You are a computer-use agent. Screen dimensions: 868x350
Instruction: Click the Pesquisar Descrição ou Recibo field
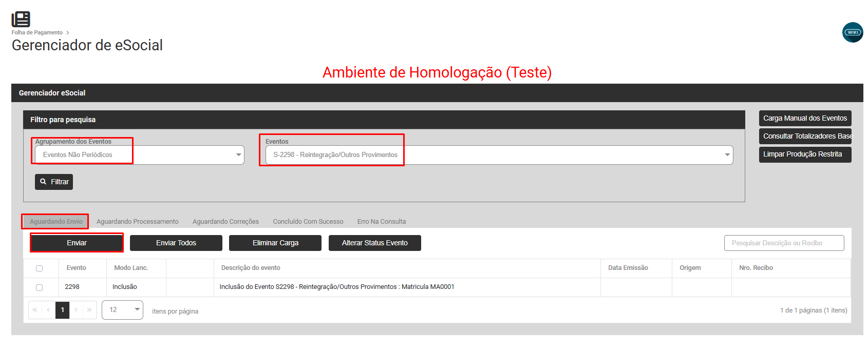click(784, 243)
